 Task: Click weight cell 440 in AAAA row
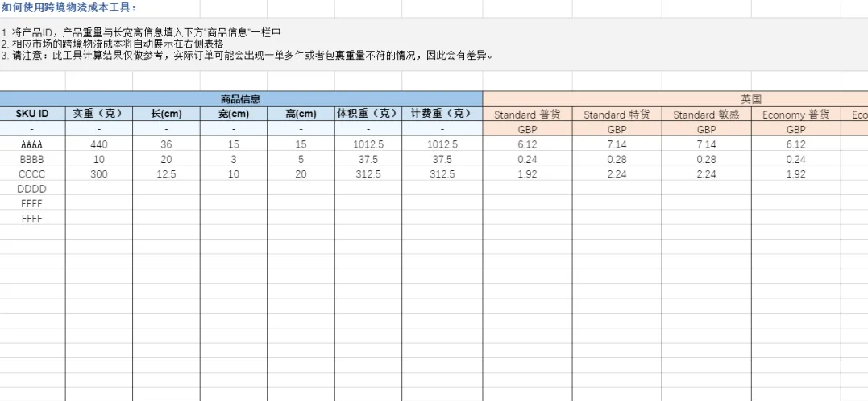pyautogui.click(x=99, y=144)
